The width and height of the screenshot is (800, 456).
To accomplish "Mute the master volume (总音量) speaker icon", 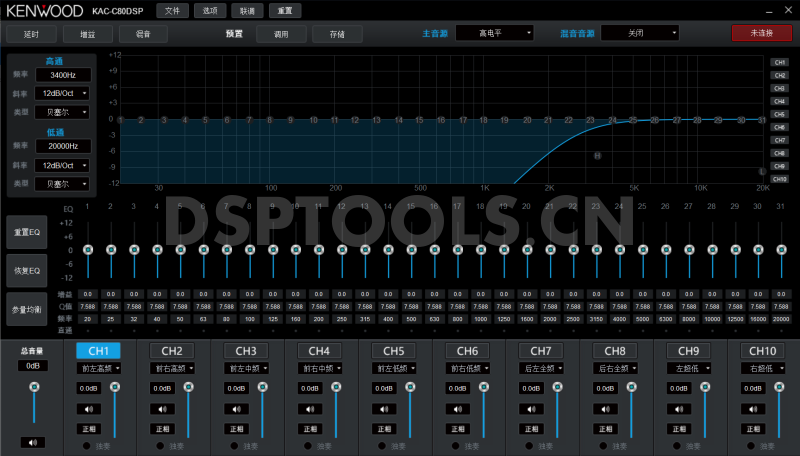I will point(33,441).
